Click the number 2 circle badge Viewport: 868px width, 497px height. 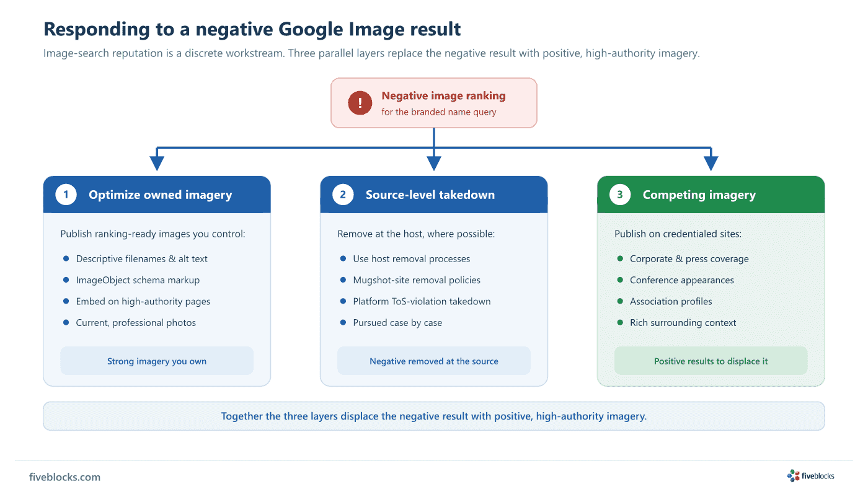[x=343, y=195]
